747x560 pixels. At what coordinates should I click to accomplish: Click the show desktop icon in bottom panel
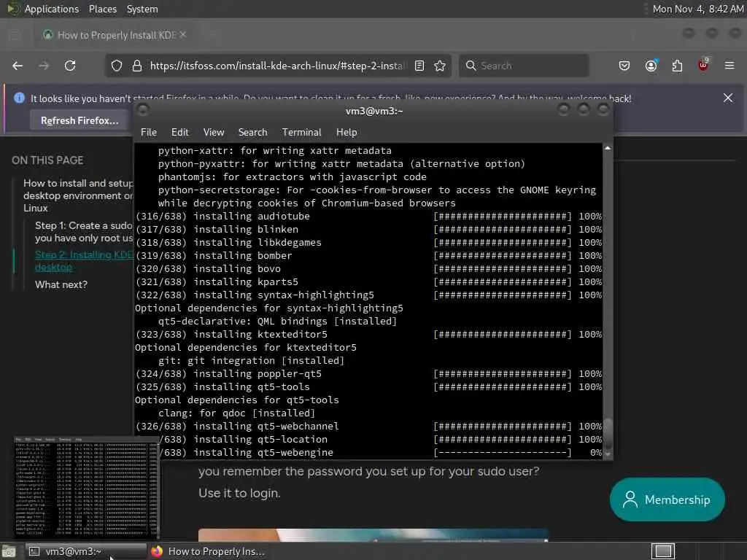coord(8,551)
